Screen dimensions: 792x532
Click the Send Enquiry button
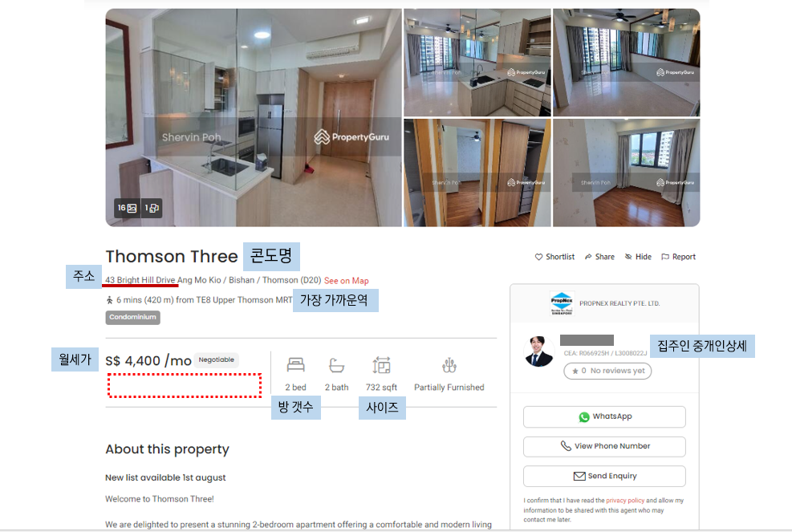click(x=604, y=476)
